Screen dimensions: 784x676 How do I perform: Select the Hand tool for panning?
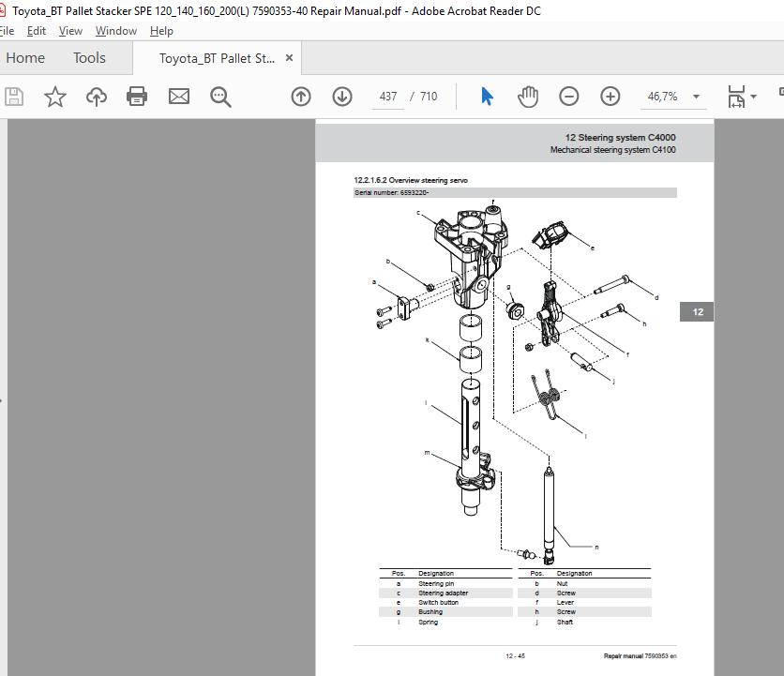pos(528,96)
